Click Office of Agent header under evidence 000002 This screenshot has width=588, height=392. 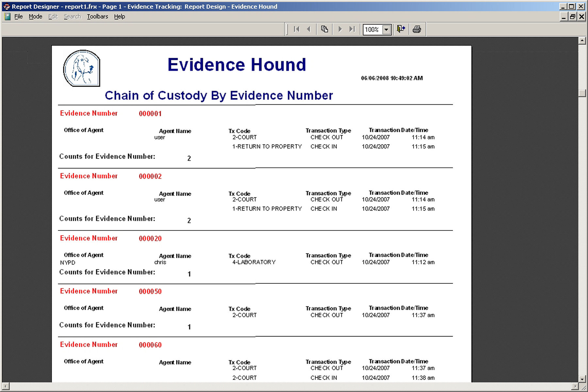coord(84,193)
